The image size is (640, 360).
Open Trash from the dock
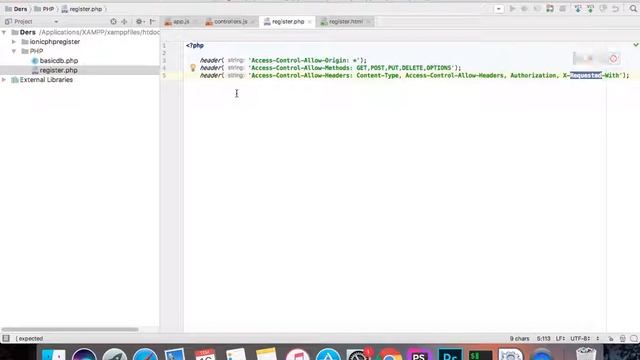coord(586,354)
